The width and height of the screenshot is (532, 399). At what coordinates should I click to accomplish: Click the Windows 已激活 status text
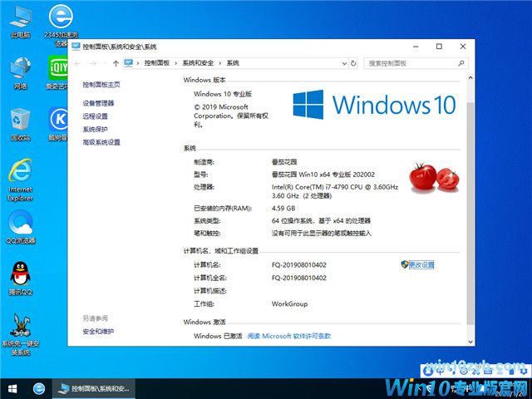point(218,336)
